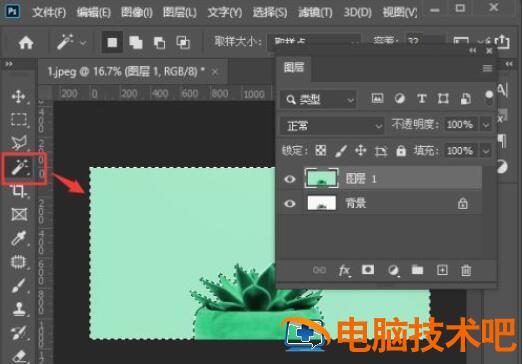Open the 正常 blend mode dropdown
This screenshot has height=364, width=523.
(x=332, y=126)
